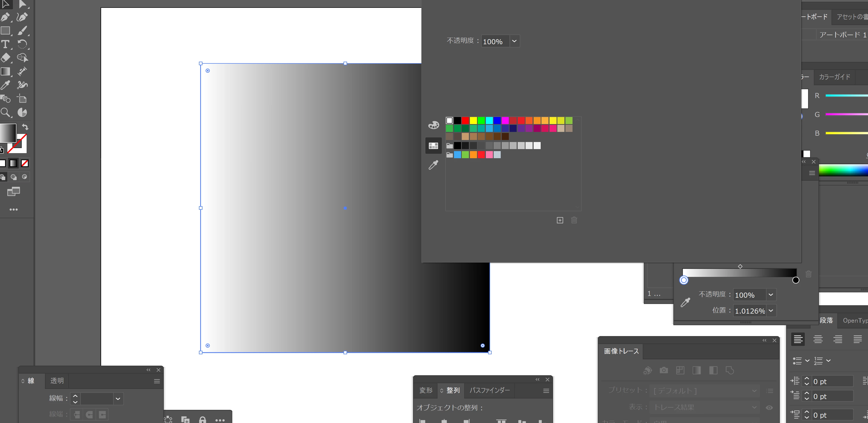Select the Pen tool
This screenshot has height=423, width=868.
[5, 17]
